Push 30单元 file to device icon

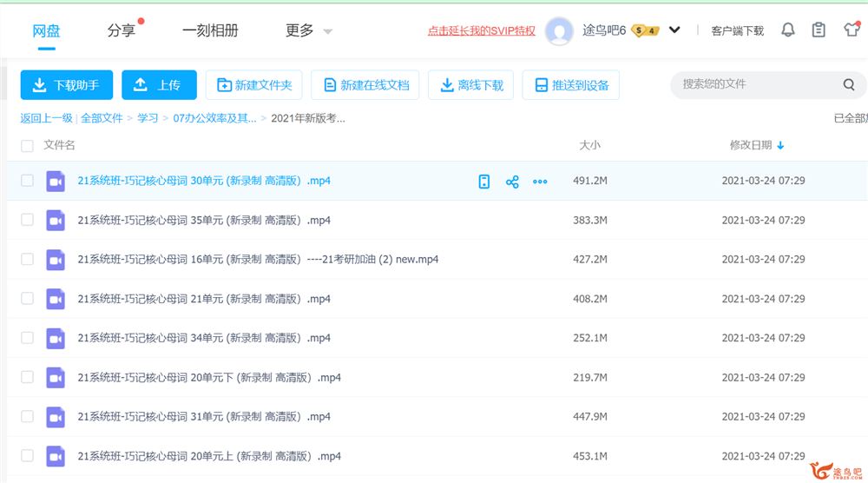pos(483,181)
